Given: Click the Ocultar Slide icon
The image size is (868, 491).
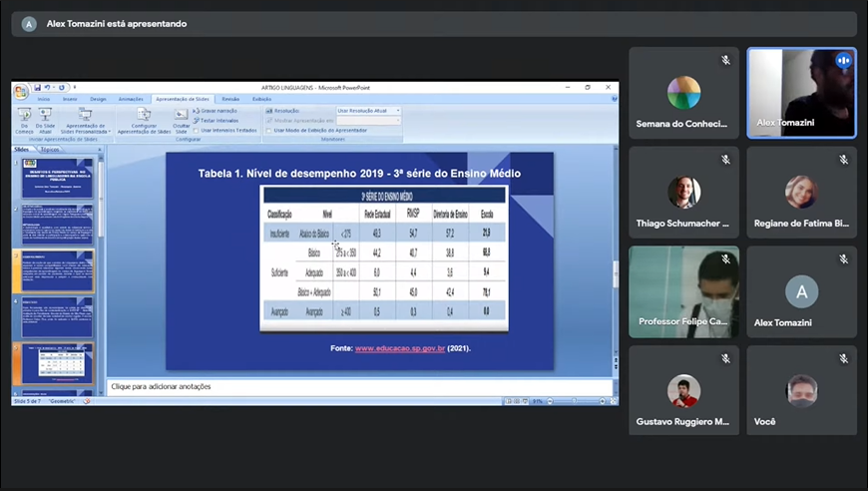Looking at the screenshot, I should pos(181,118).
